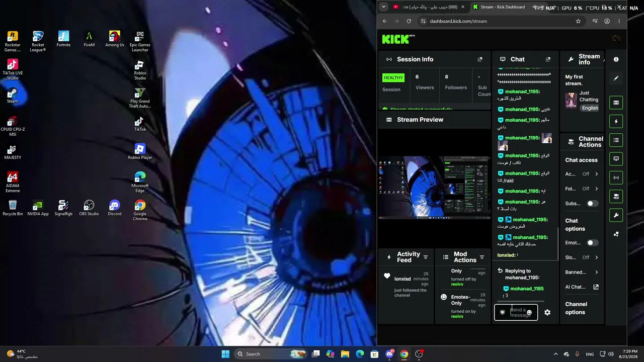Open Just Chatting category thumbnail
Screen dimensions: 644x362
tap(571, 100)
